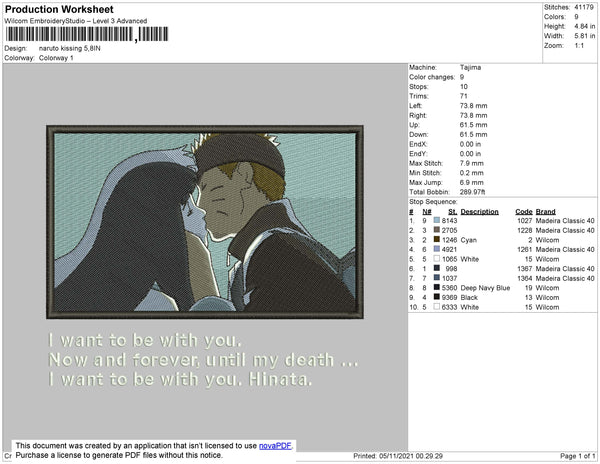
Task: Click the blue 1037 color swatch
Action: pos(437,278)
